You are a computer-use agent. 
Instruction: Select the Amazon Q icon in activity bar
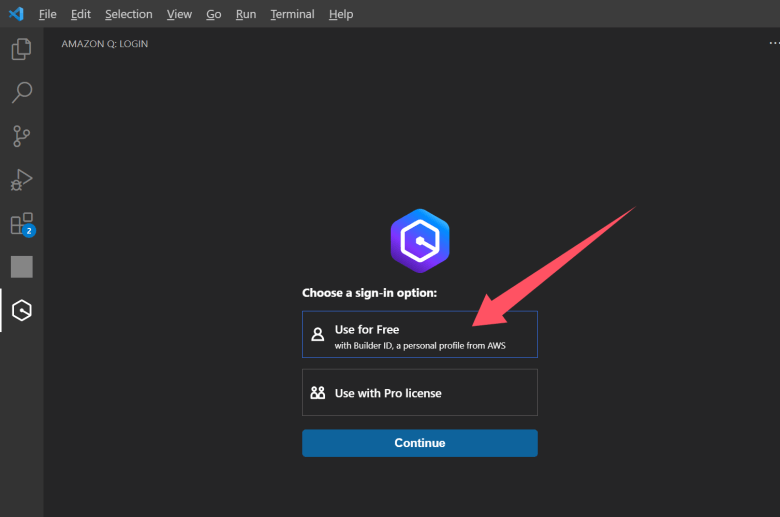coord(21,311)
